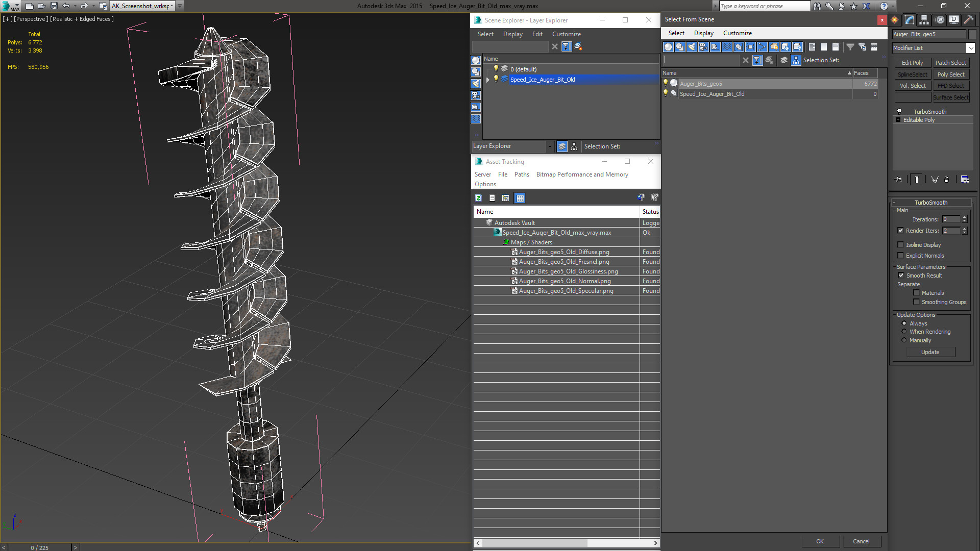Click Select None icon in Select From Scene
The width and height of the screenshot is (980, 551).
pos(824,47)
